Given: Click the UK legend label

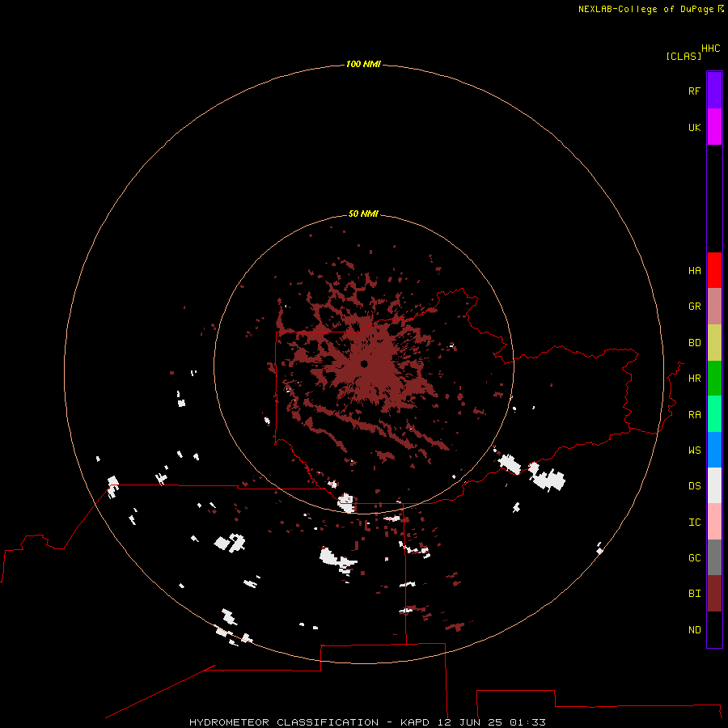Looking at the screenshot, I should click(694, 127).
